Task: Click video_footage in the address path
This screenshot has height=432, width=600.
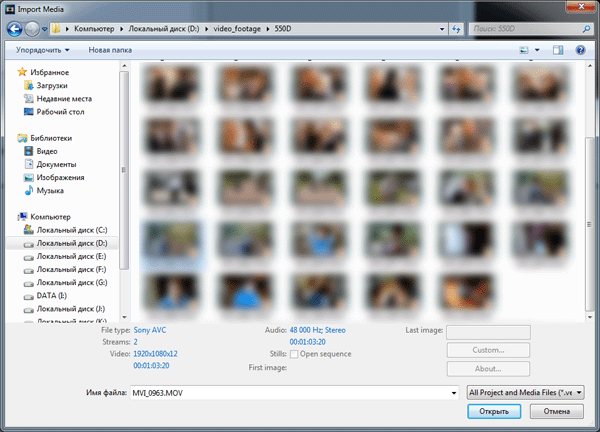Action: coord(238,30)
